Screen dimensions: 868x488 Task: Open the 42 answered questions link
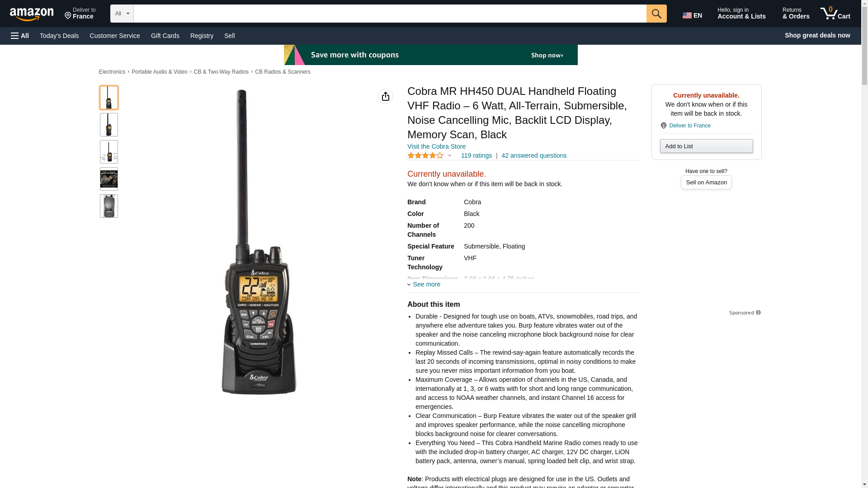coord(534,155)
